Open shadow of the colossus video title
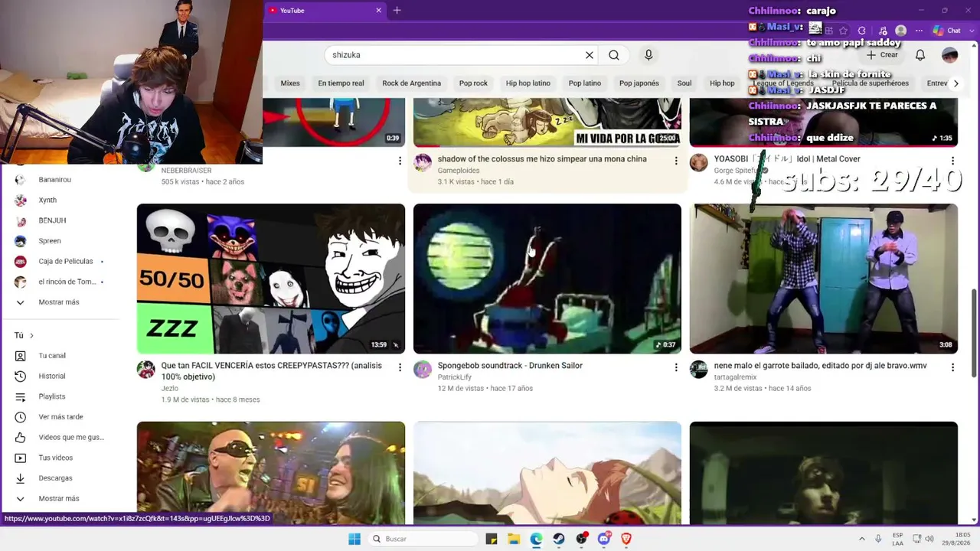The height and width of the screenshot is (551, 980). coord(542,159)
